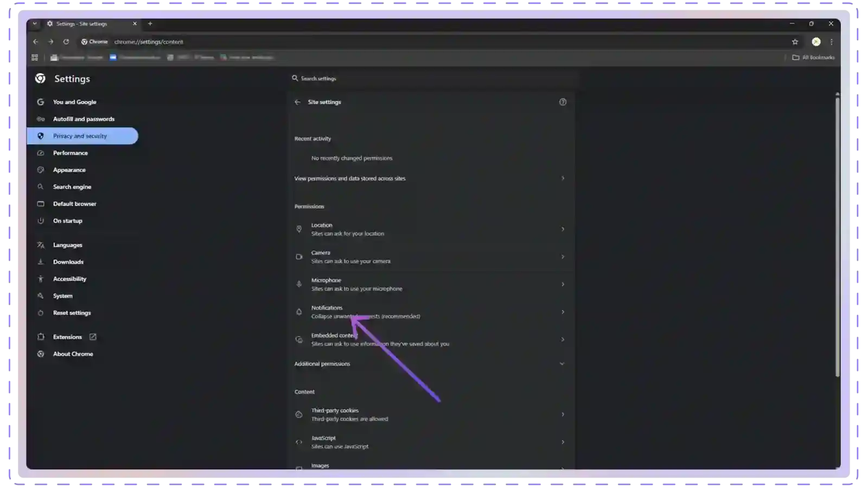Click the profile avatar icon

point(816,42)
